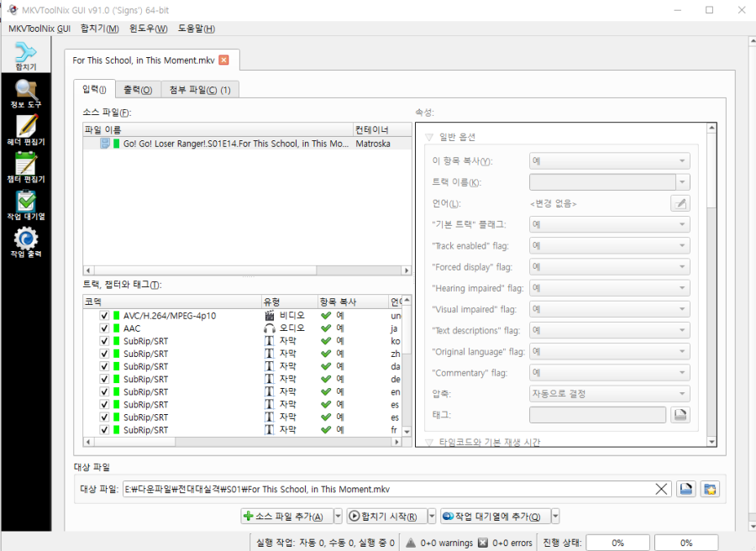Open the 기본 트랙 플래그 dropdown
Viewport: 756px width, 551px height.
click(610, 224)
